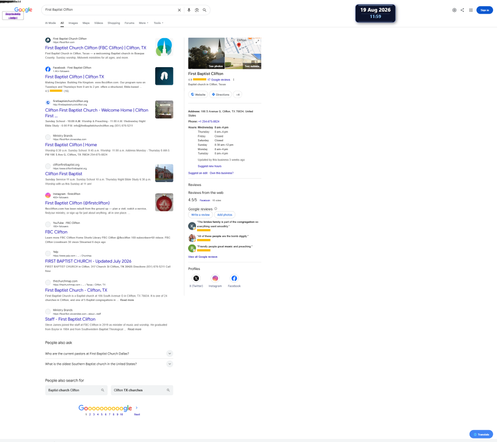Open the More dropdown in the search tabs
This screenshot has height=442, width=500.
143,23
